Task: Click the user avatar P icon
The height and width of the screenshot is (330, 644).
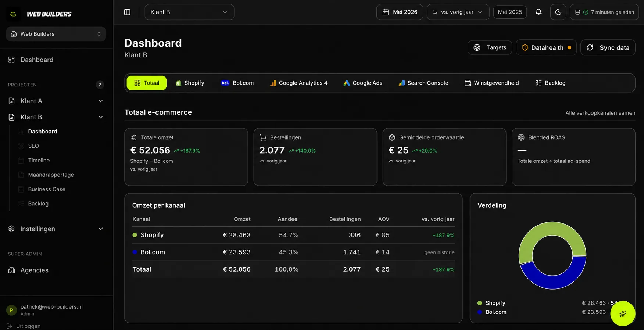Action: pyautogui.click(x=11, y=310)
